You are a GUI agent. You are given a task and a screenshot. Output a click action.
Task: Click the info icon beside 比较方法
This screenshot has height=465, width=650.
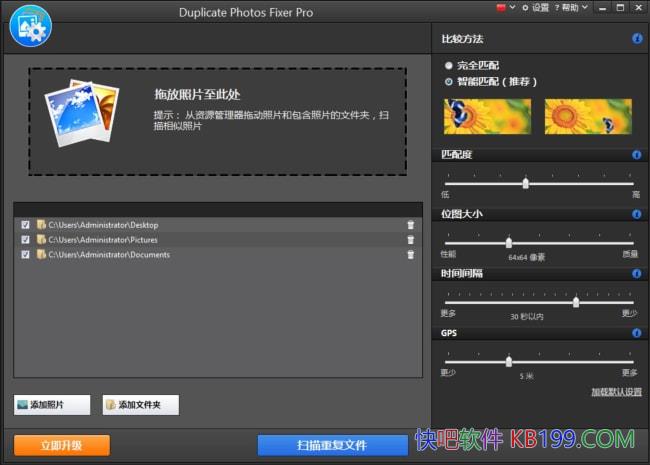coord(637,39)
